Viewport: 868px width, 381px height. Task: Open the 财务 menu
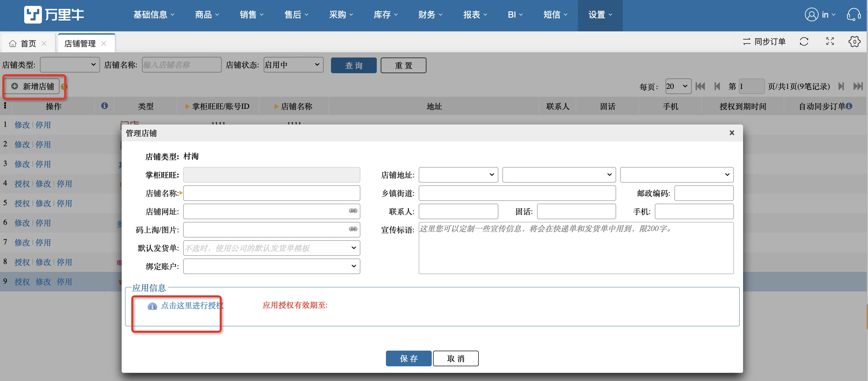click(x=430, y=15)
